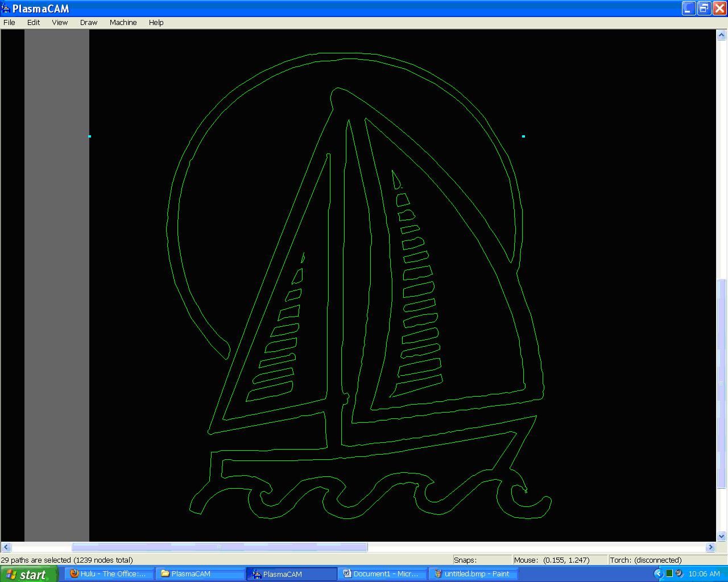Open the PlasmaCAM folder window from taskbar

(x=200, y=573)
